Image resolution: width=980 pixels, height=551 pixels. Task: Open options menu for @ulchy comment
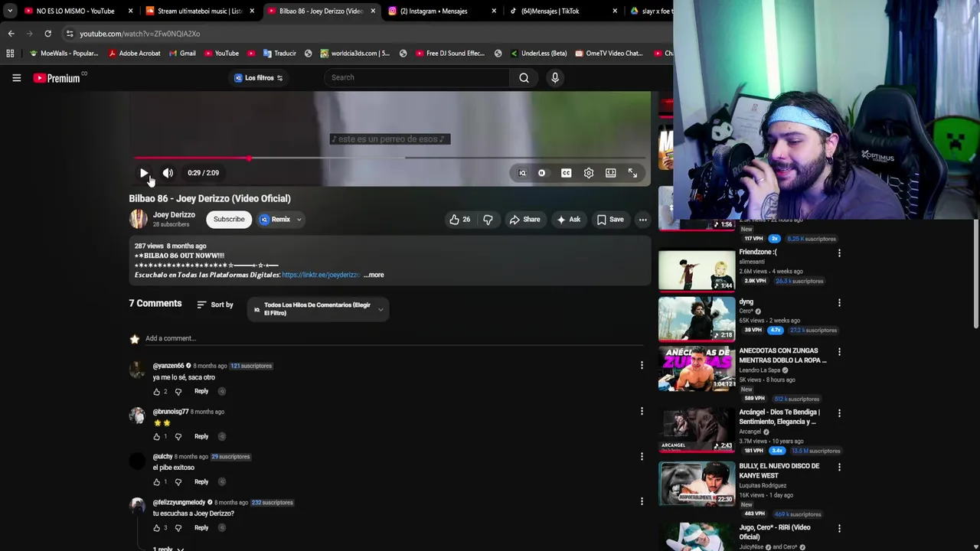642,457
